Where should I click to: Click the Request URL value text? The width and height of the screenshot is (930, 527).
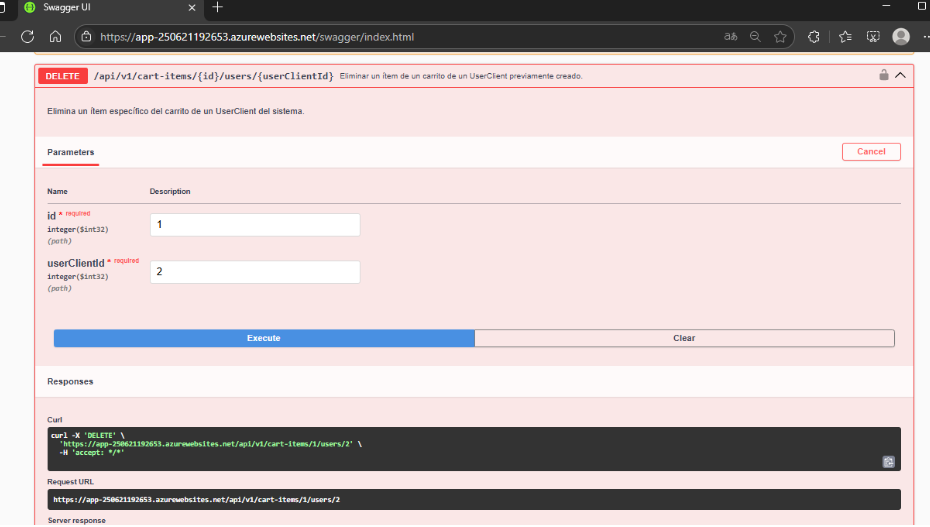tap(196, 500)
